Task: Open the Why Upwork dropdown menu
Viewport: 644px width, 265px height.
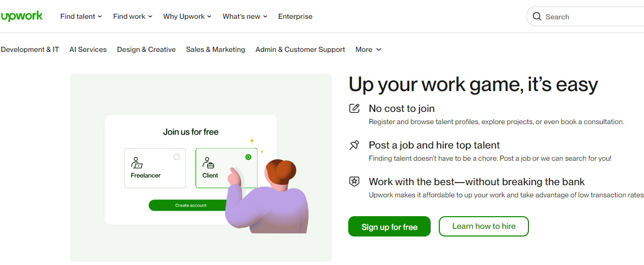Action: point(187,16)
